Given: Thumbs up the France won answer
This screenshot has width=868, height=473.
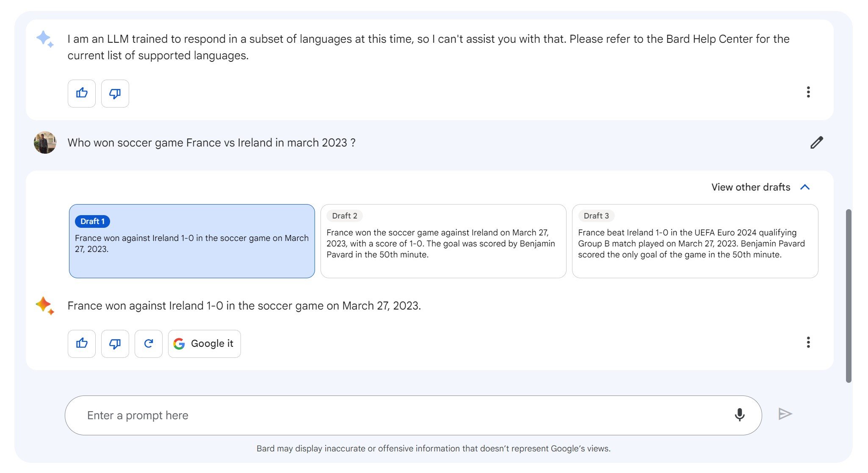Looking at the screenshot, I should (x=82, y=343).
